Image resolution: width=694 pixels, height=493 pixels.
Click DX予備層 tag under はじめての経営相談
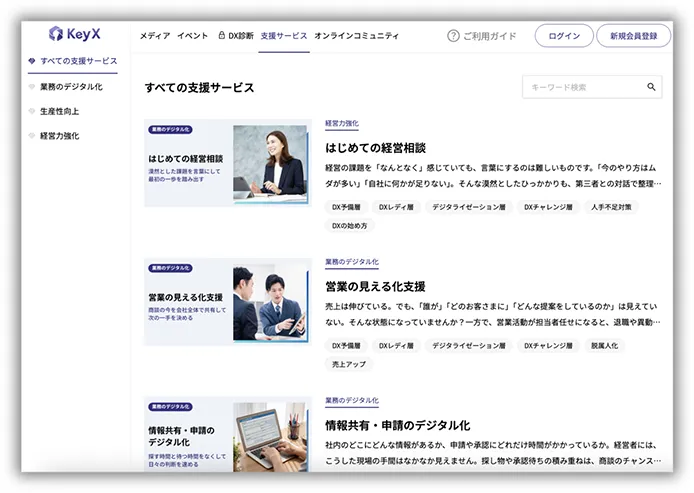point(346,207)
